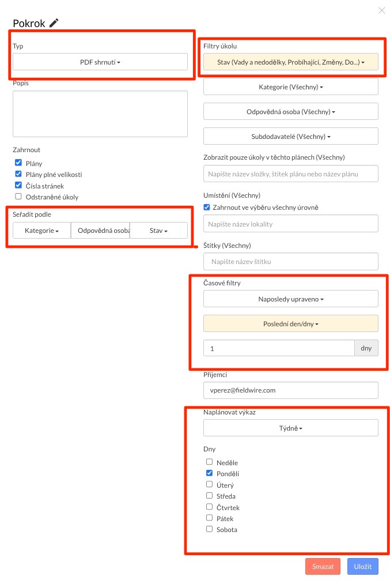Expand the Stav task filter dropdown
Viewport: 390px width, 588px height.
(x=290, y=62)
